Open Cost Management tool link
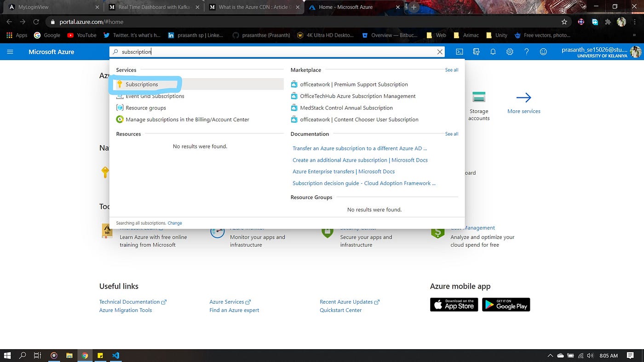 [473, 228]
